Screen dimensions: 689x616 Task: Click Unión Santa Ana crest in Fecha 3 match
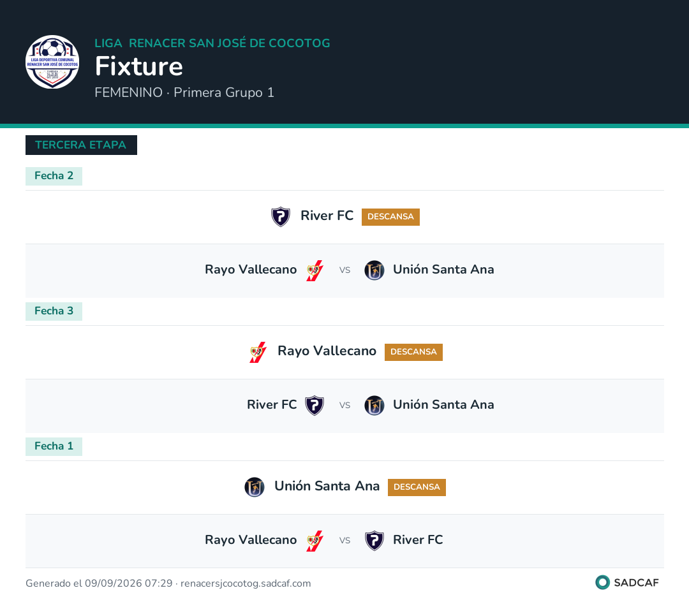(374, 406)
